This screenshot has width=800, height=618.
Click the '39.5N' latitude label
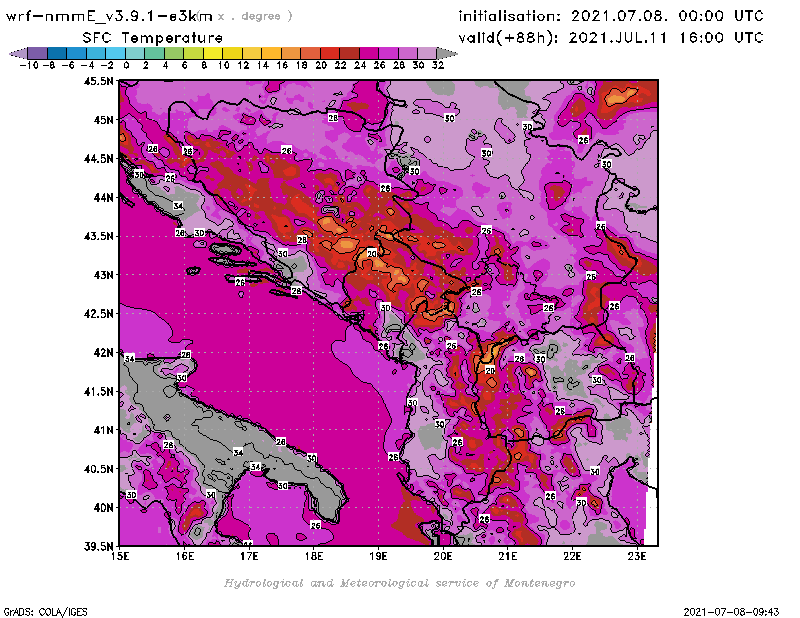click(x=99, y=547)
